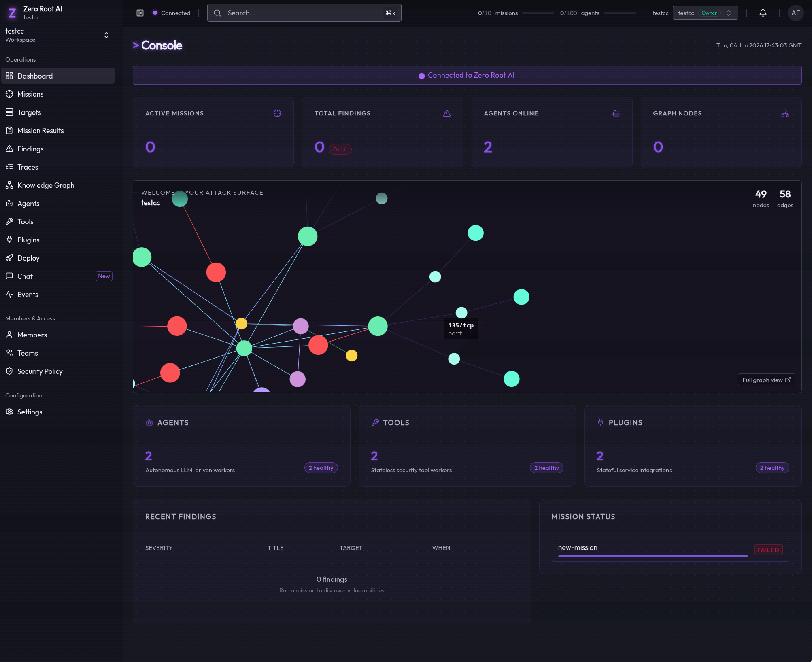The width and height of the screenshot is (812, 662).
Task: Click the Dashboard grid icon in the sidebar
Action: point(9,76)
